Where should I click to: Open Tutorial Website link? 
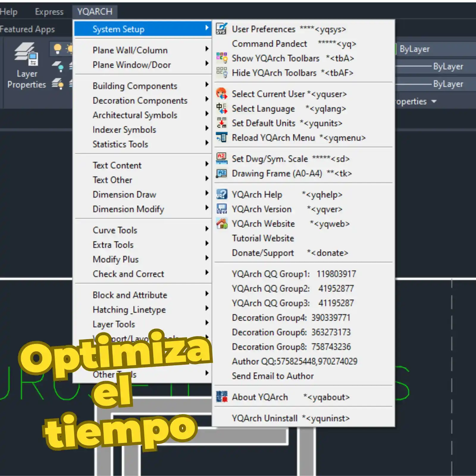[x=263, y=238]
